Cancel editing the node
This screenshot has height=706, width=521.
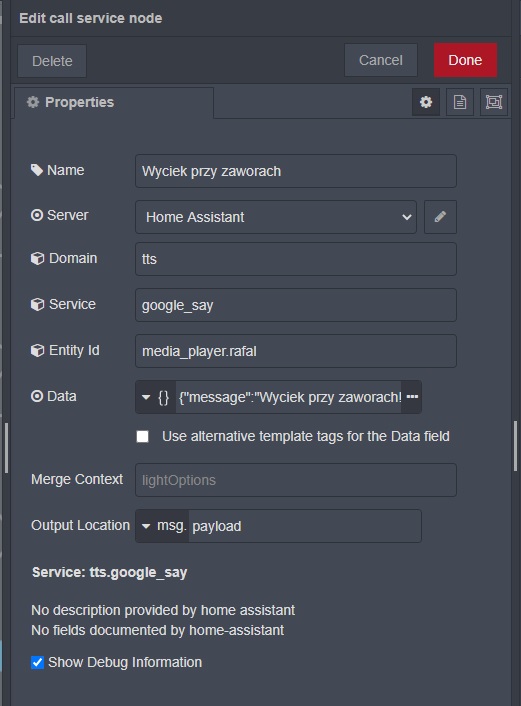[x=381, y=60]
